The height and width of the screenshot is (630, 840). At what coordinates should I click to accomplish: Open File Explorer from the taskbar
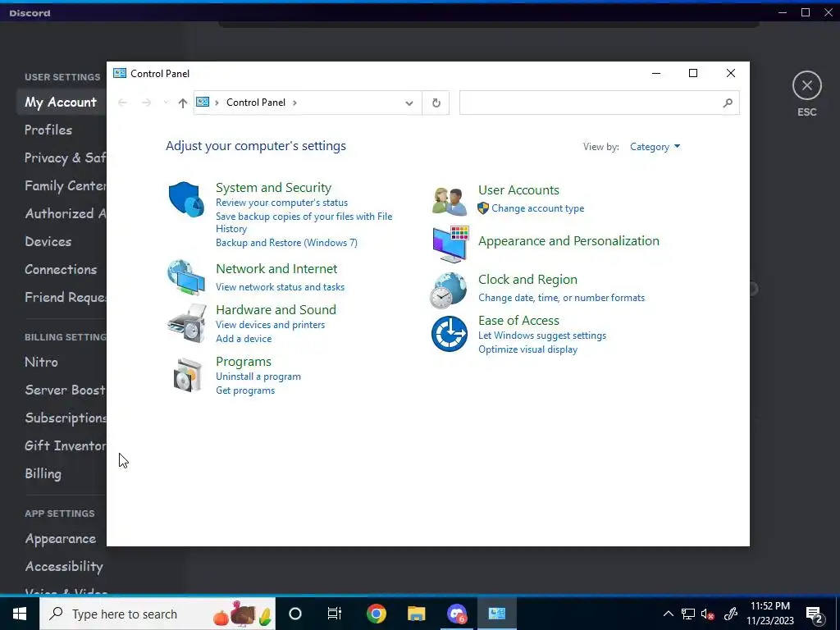pyautogui.click(x=416, y=614)
